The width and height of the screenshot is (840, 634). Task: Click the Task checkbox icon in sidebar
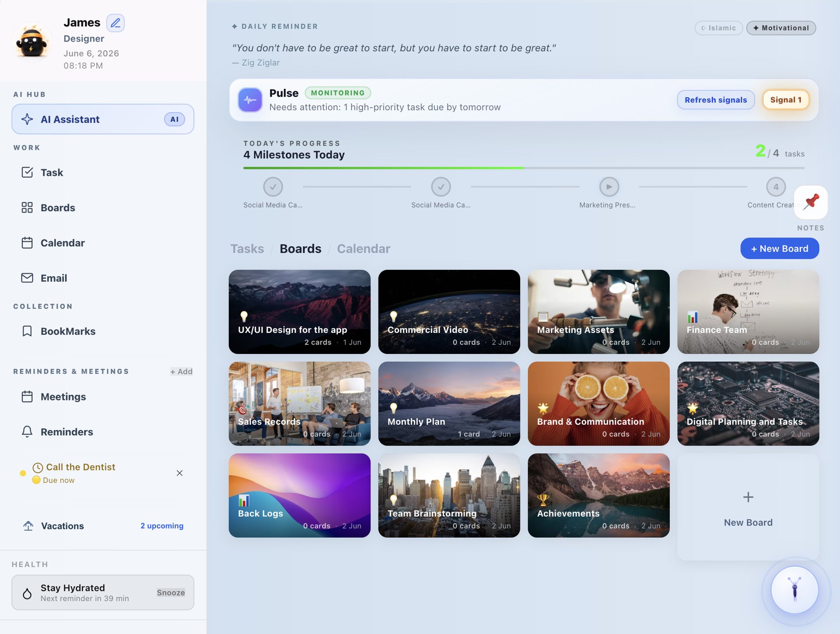point(27,172)
